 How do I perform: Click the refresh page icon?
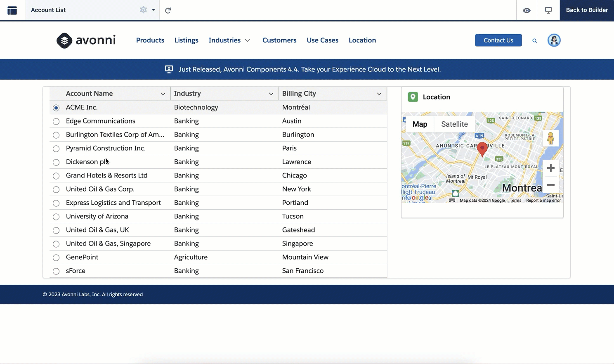pyautogui.click(x=168, y=10)
